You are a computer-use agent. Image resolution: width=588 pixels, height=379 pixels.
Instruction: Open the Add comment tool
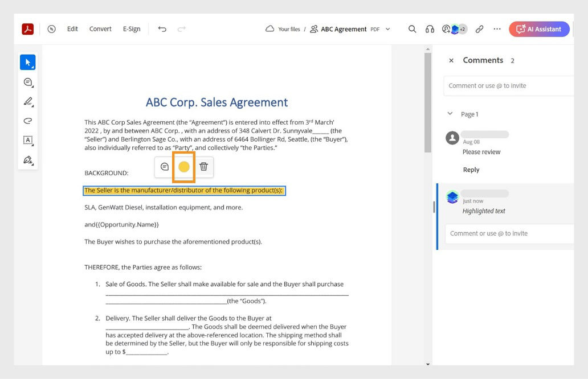point(27,82)
